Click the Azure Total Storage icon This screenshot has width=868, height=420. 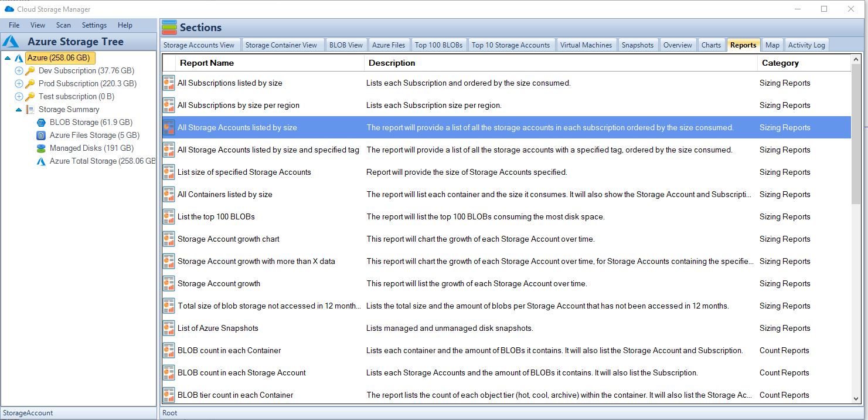tap(41, 161)
